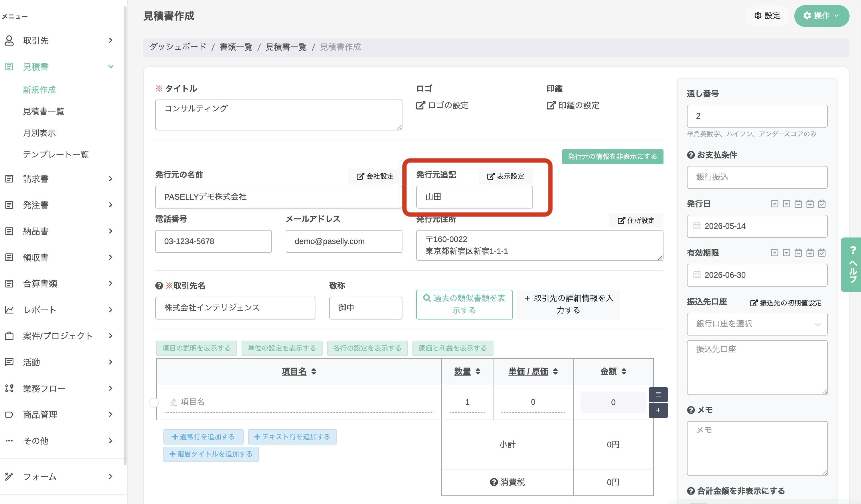The width and height of the screenshot is (861, 504).
Task: Click the 取引先 person icon in sidebar
Action: tap(9, 40)
